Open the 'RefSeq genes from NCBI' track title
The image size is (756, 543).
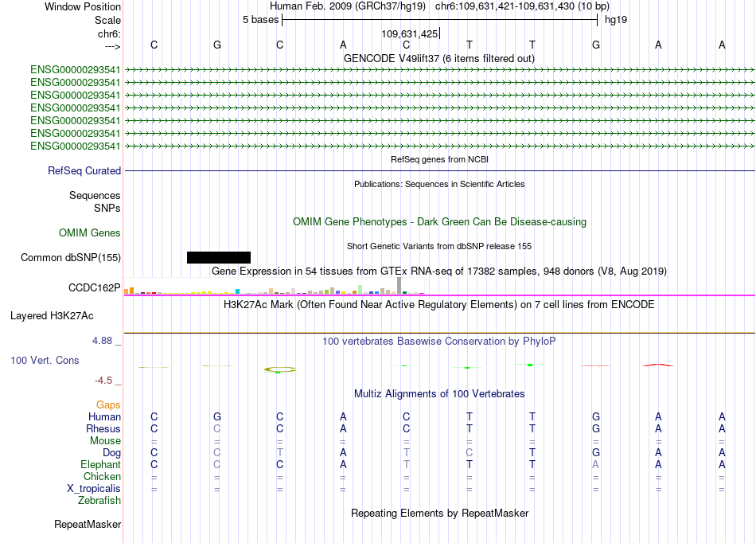coord(439,159)
